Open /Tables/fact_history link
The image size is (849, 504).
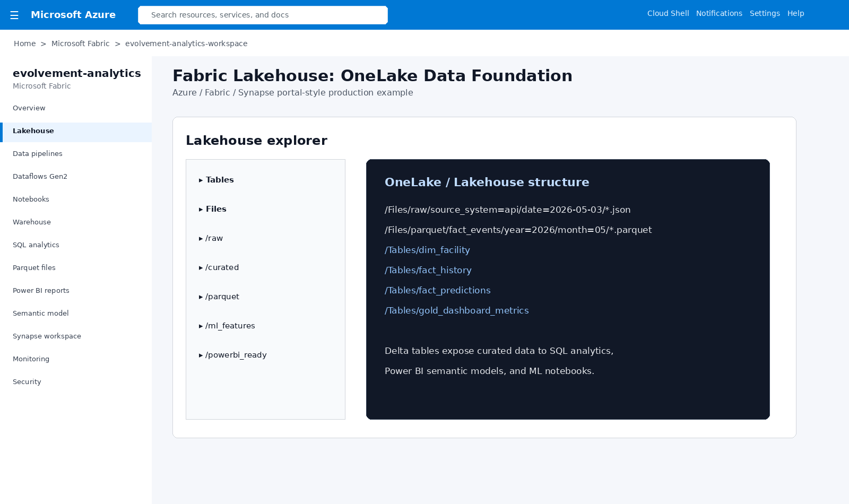click(428, 270)
